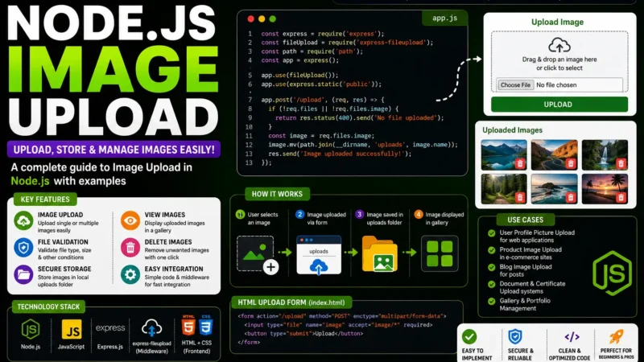The image size is (644, 362).
Task: Delete the forest path image via trash icon
Action: point(520,197)
